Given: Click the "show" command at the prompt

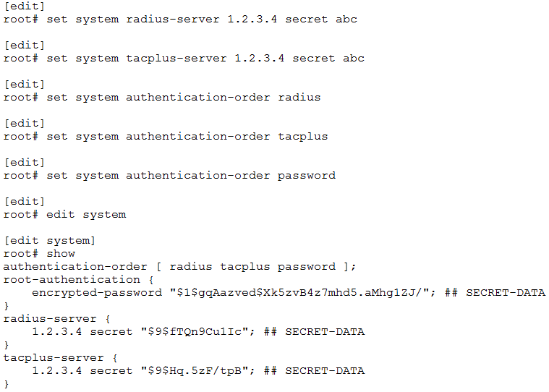Looking at the screenshot, I should [x=61, y=253].
